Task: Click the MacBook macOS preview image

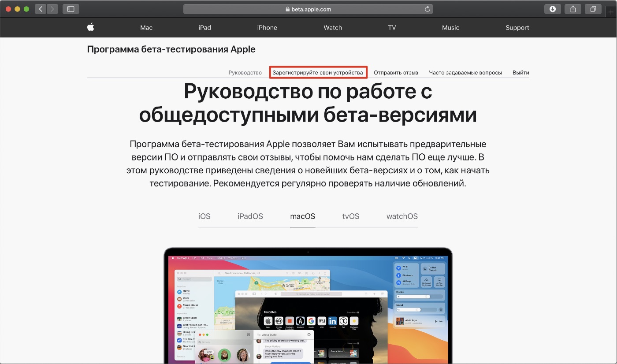Action: 308,306
